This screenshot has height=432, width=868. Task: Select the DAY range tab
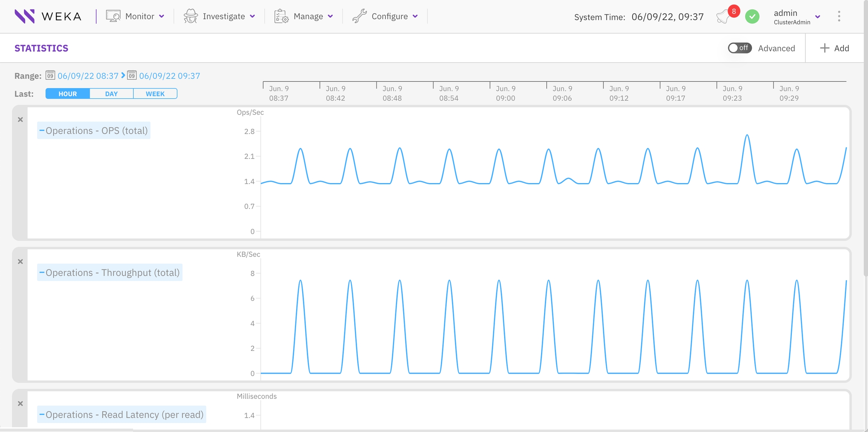tap(112, 94)
